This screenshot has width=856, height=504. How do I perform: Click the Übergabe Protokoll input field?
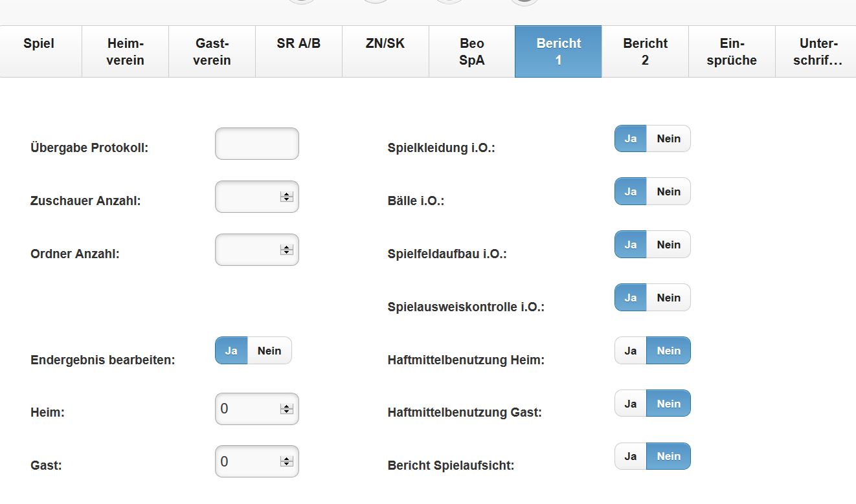[256, 144]
